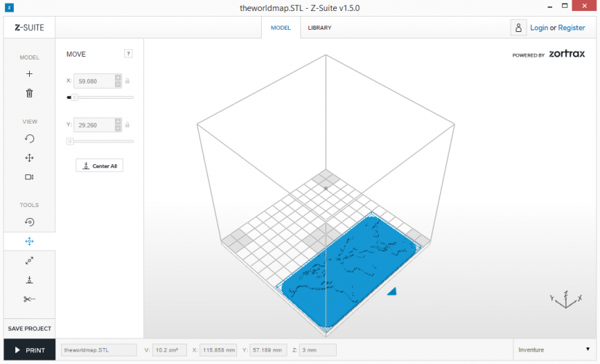Choose the place-on-platform tool icon
Image resolution: width=600 pixels, height=364 pixels.
click(30, 280)
